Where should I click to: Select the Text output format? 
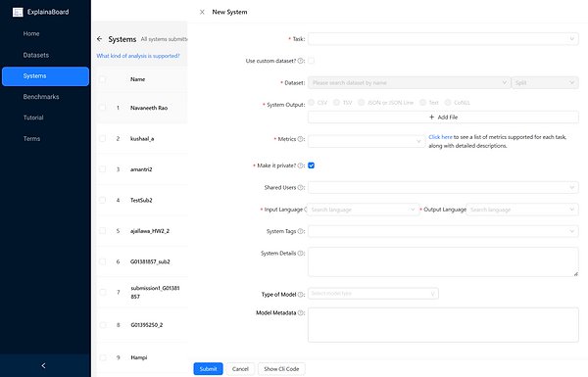pyautogui.click(x=422, y=102)
